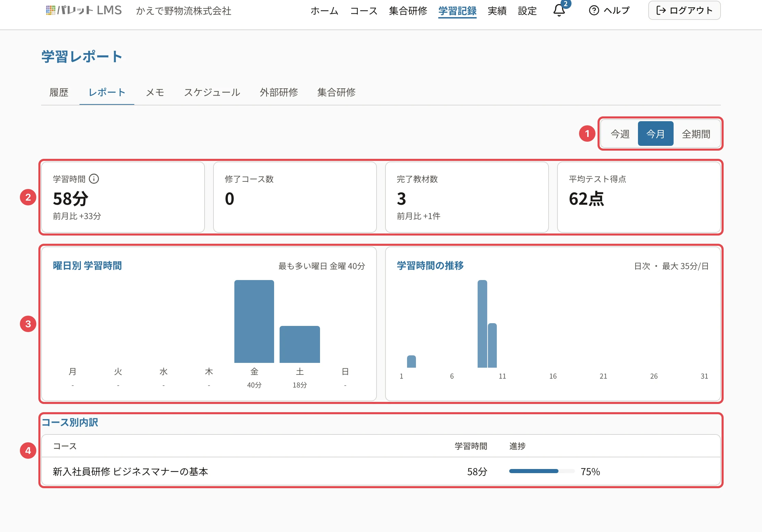Click the 学習時間 column header
Viewport: 762px width, 532px height.
click(x=471, y=446)
